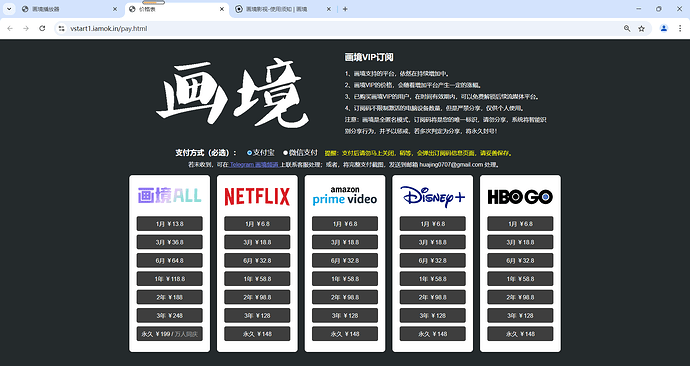Image resolution: width=690 pixels, height=366 pixels.
Task: Select 支付宝 payment method
Action: pyautogui.click(x=250, y=153)
